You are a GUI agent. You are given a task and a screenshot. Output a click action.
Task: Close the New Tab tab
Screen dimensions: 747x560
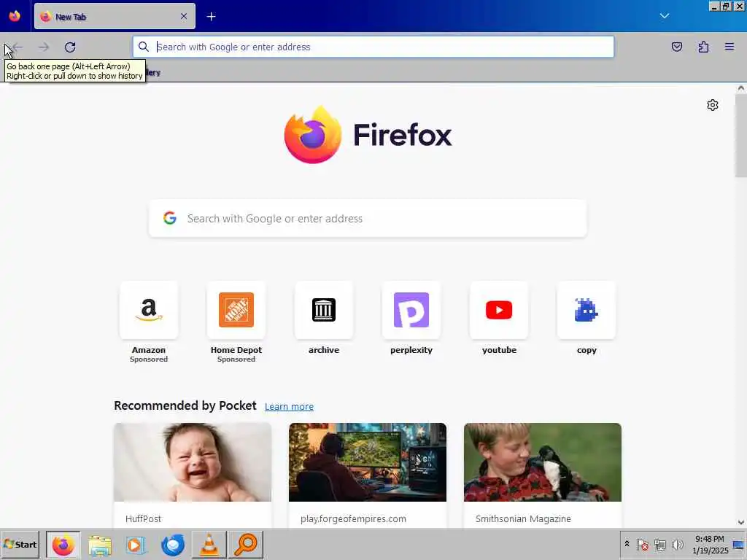coord(183,16)
